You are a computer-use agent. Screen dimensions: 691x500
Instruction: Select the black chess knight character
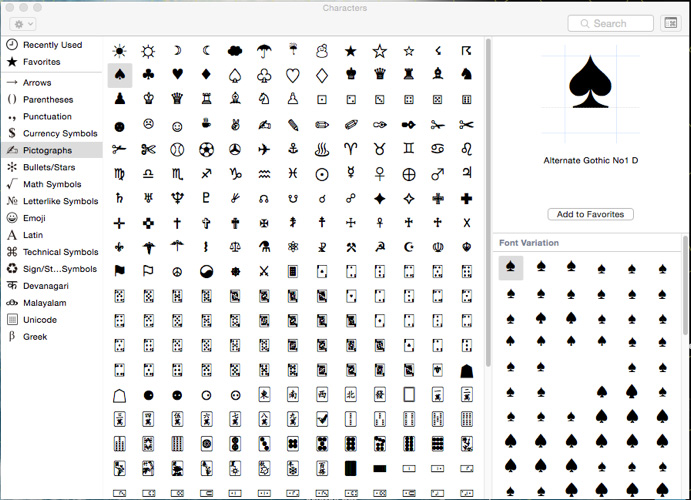tap(466, 75)
